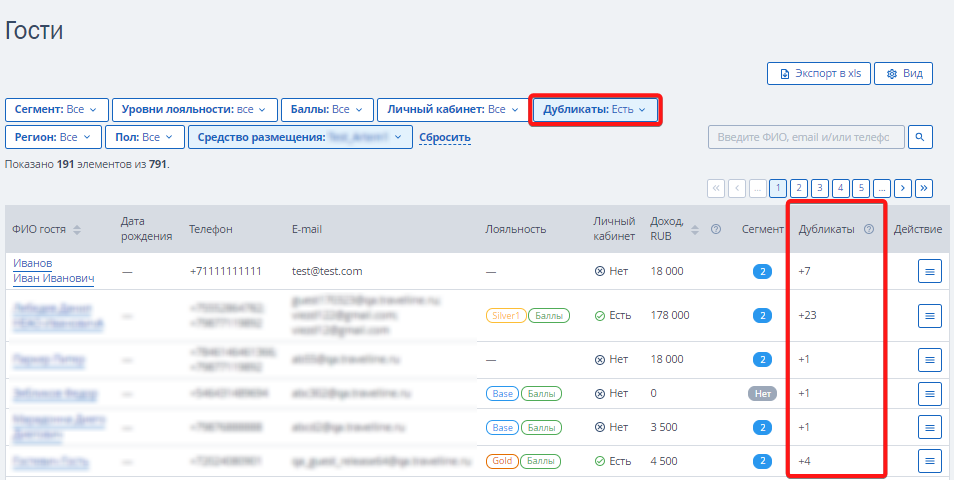Switch to page 5 in pagination
Viewport: 954px width, 480px height.
pos(861,189)
